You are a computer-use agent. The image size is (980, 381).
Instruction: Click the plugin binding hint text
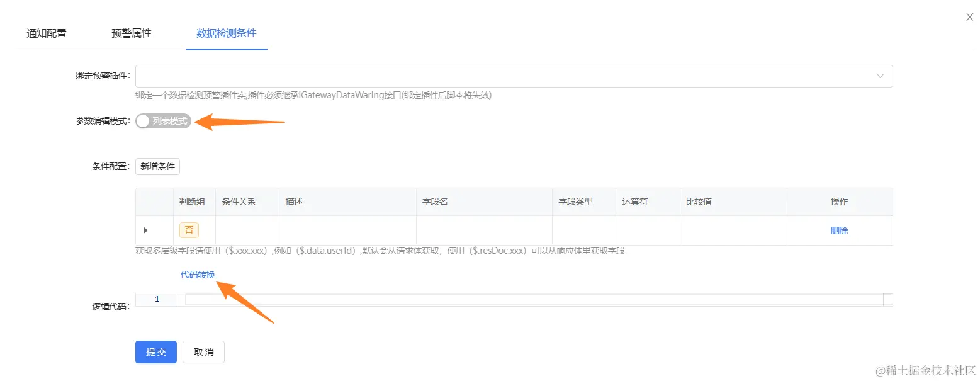pos(313,96)
